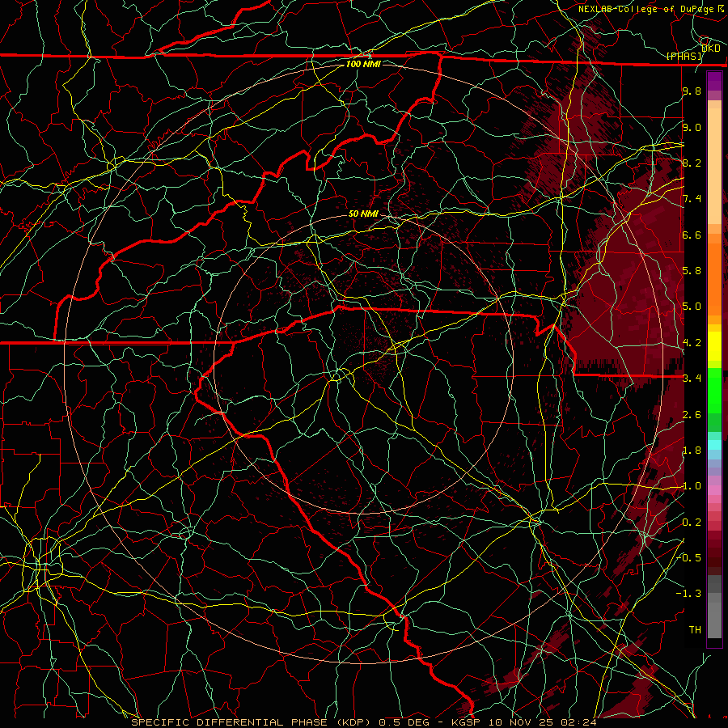728x728 pixels.
Task: Pick the yellow segment of the color bar
Action: point(714,346)
